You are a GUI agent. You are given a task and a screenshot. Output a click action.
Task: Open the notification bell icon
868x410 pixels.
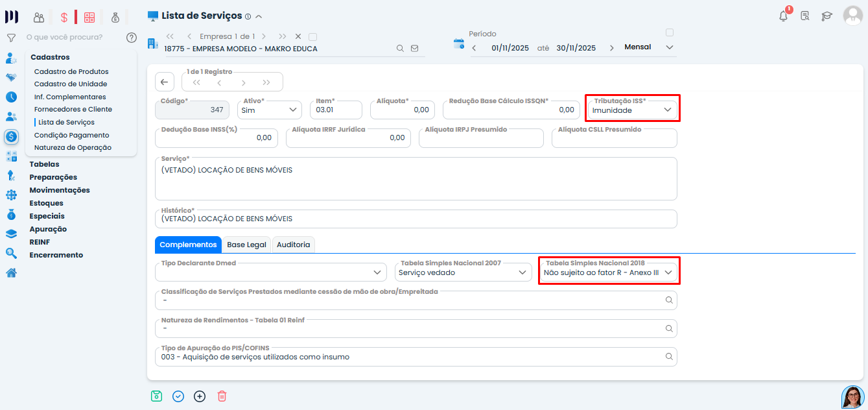784,16
